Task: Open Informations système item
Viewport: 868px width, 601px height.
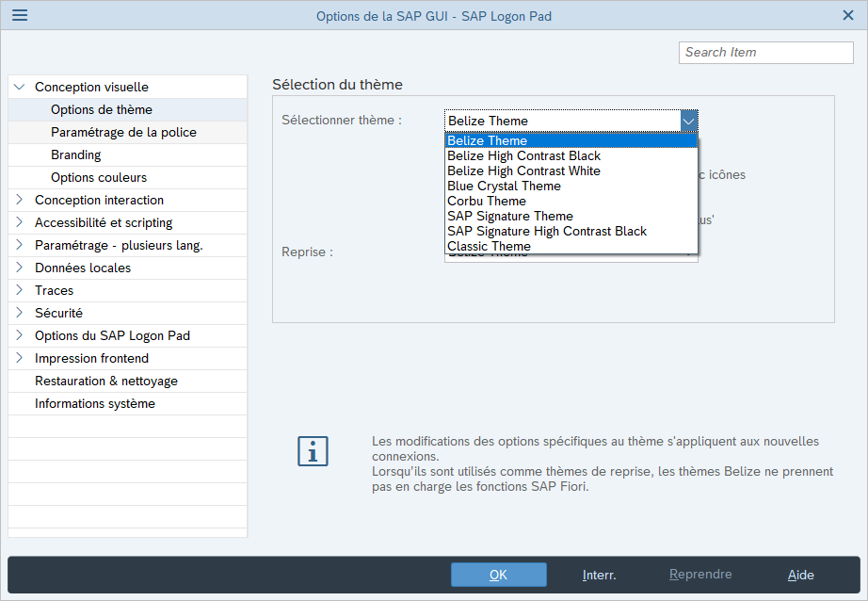Action: click(128, 404)
